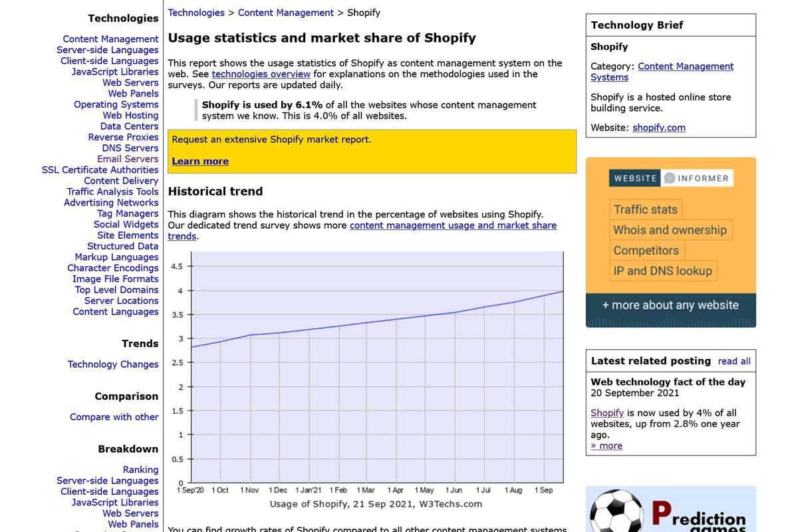Open Structured Data link
Screen dimensions: 798x532
123,246
